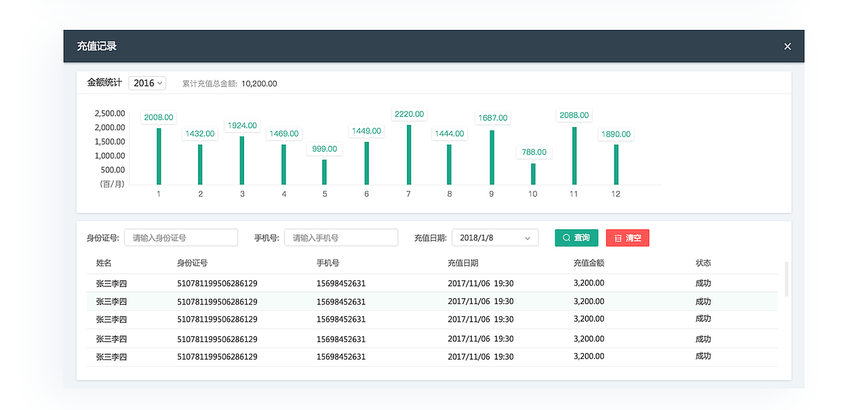This screenshot has height=410, width=868.
Task: Click the 2008.00 bar label for month 1
Action: coord(159,117)
